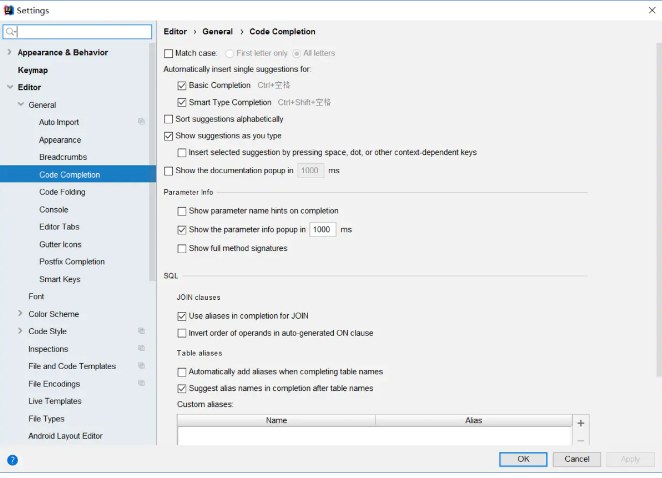Open File Encodings settings
The height and width of the screenshot is (478, 662).
54,384
